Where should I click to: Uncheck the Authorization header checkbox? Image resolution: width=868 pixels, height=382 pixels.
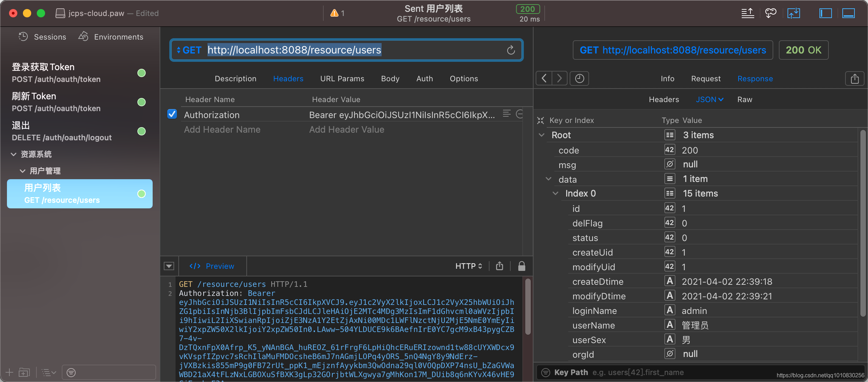coord(172,114)
